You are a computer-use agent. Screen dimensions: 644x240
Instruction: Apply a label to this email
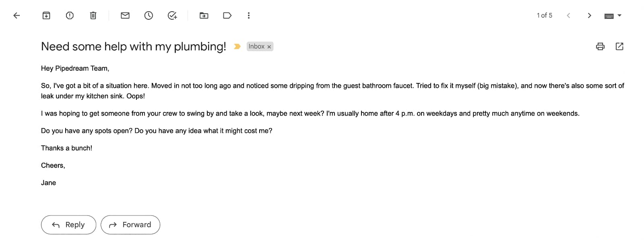227,15
